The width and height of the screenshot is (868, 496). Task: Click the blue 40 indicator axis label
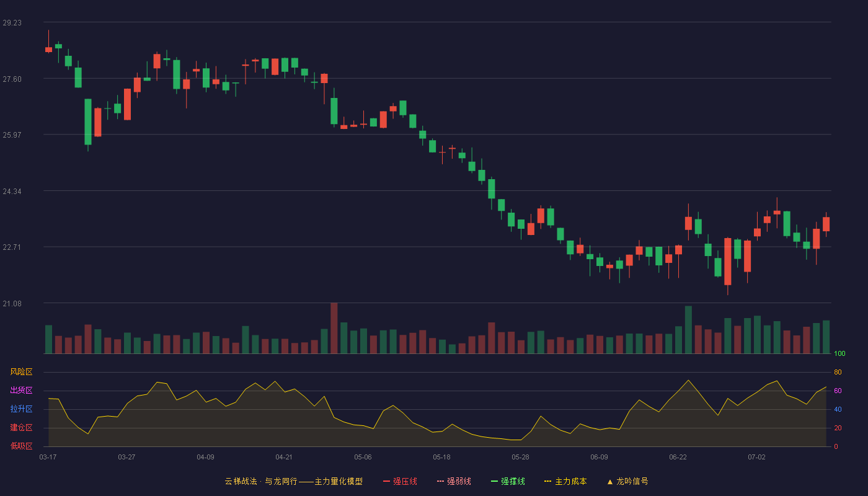pyautogui.click(x=838, y=409)
